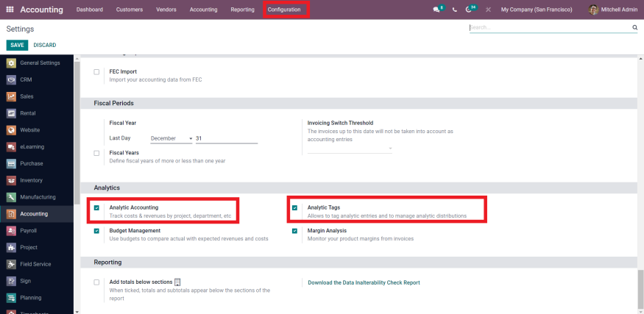Open the December month dropdown
Image resolution: width=644 pixels, height=314 pixels.
pyautogui.click(x=171, y=138)
